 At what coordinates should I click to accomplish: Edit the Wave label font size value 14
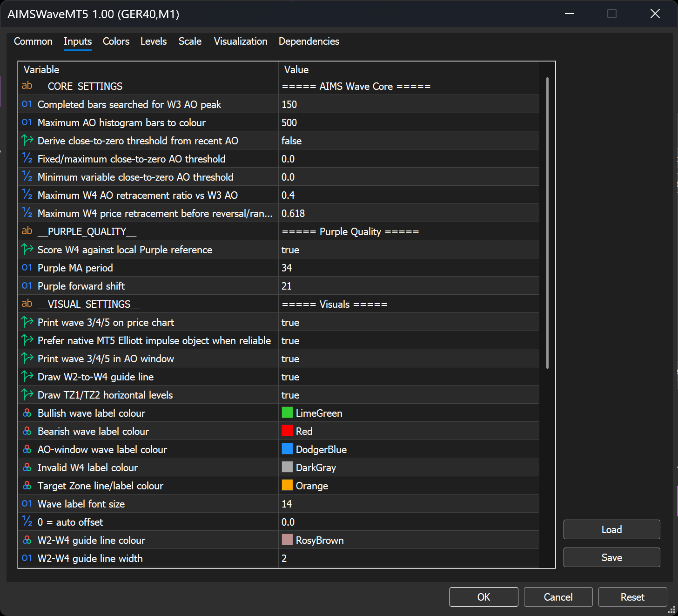409,504
